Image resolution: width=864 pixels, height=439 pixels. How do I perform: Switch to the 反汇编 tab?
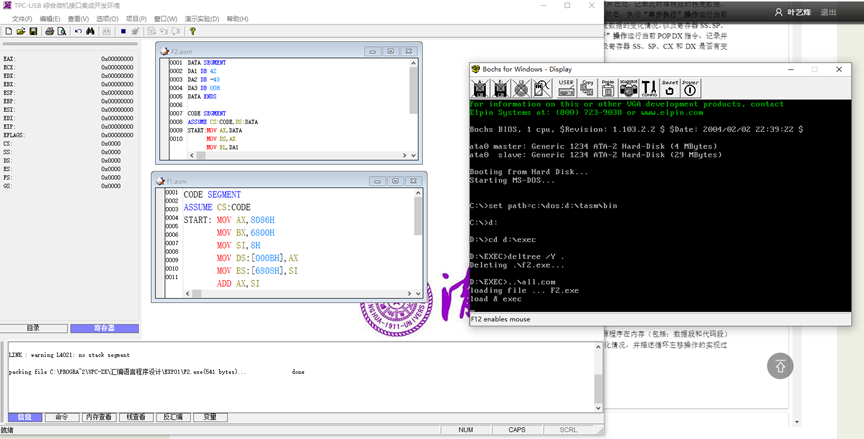coord(173,418)
